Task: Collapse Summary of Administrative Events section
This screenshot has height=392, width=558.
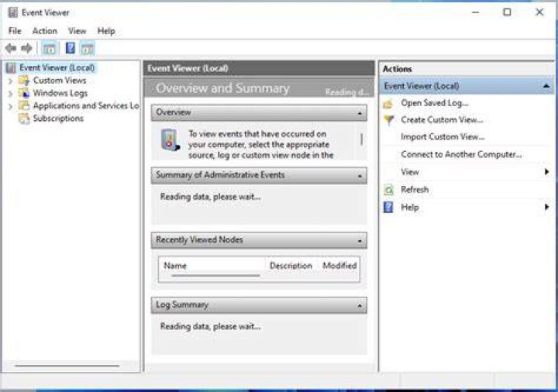Action: pos(360,176)
